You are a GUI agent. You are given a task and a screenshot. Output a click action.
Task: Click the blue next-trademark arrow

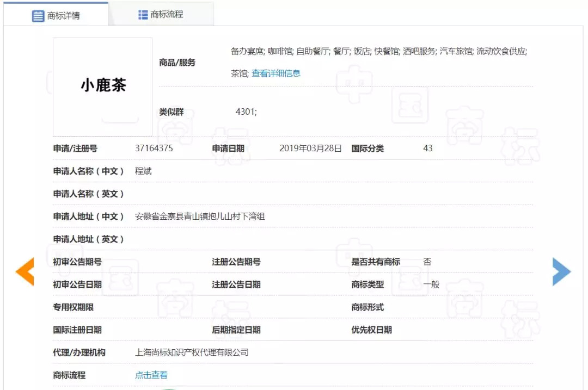coord(561,271)
